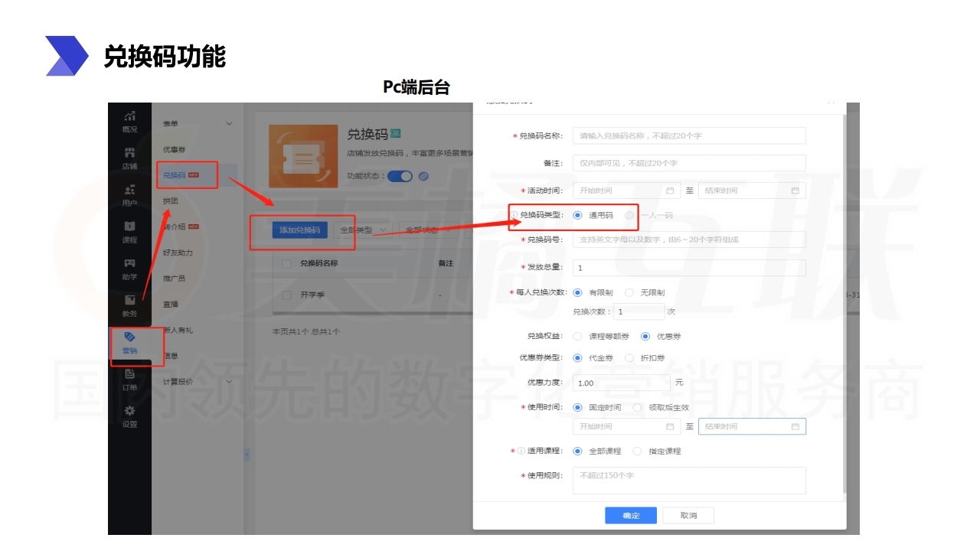Open 直播 in marketing submenu
Image resolution: width=980 pixels, height=551 pixels.
tap(170, 304)
